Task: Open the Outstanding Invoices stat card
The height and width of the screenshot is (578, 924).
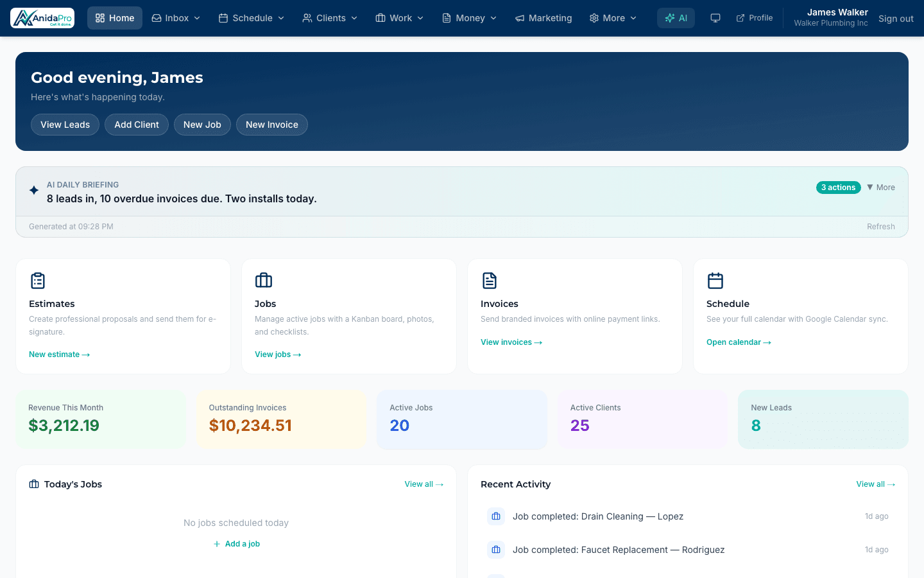Action: tap(281, 419)
